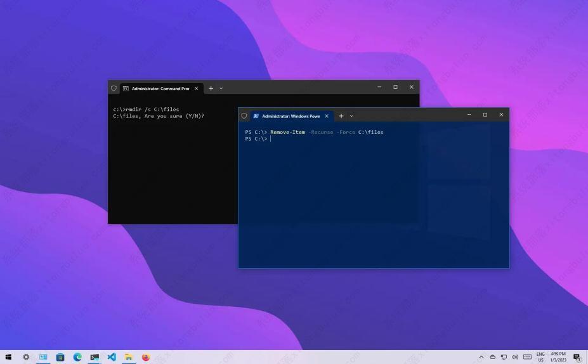
Task: Click the admin shield icon in PowerShell window
Action: [x=244, y=116]
